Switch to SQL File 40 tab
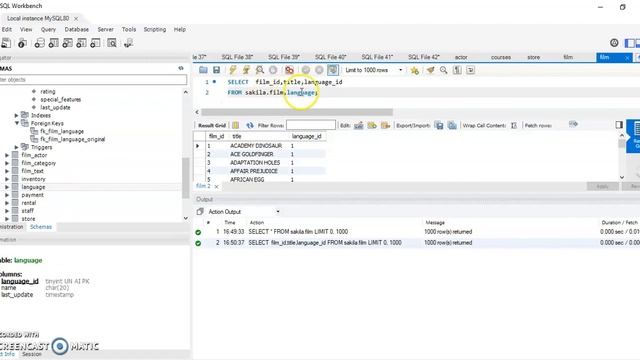640x360 pixels. click(x=331, y=57)
